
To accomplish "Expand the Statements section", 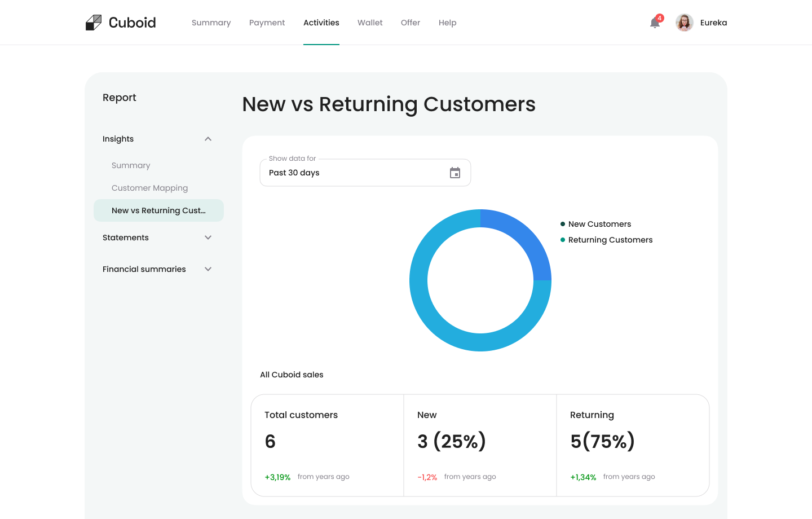I will point(208,237).
